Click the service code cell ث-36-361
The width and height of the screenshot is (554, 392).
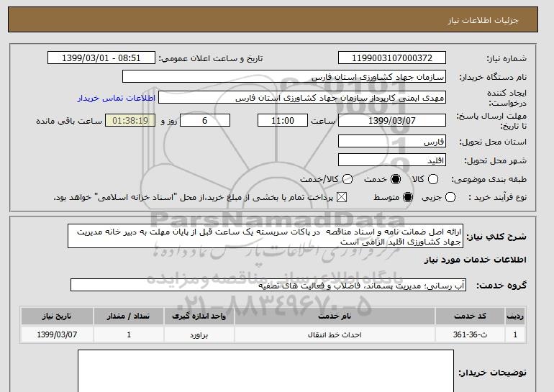click(470, 334)
